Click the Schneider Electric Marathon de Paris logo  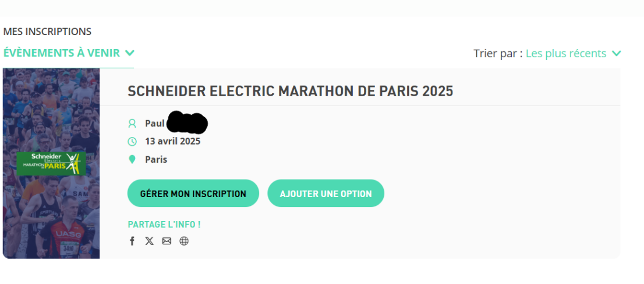pyautogui.click(x=51, y=163)
